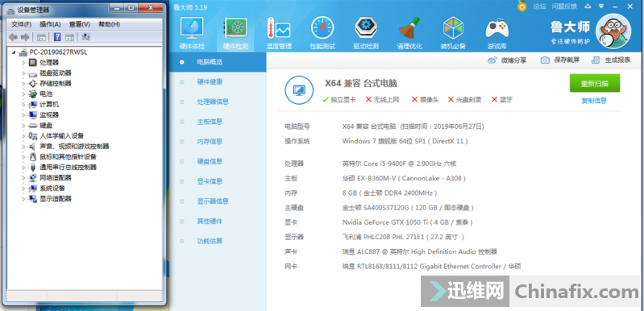
Task: Open 游戏库 gamepad module
Action: coord(497,33)
